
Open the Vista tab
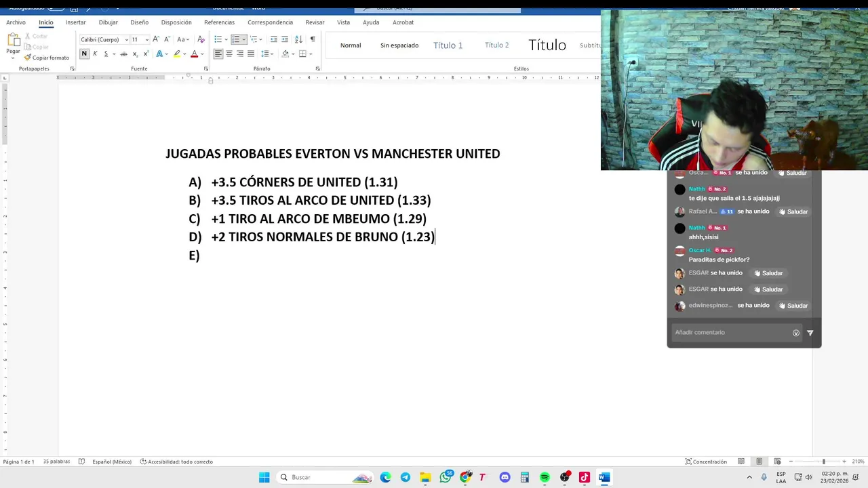coord(344,22)
